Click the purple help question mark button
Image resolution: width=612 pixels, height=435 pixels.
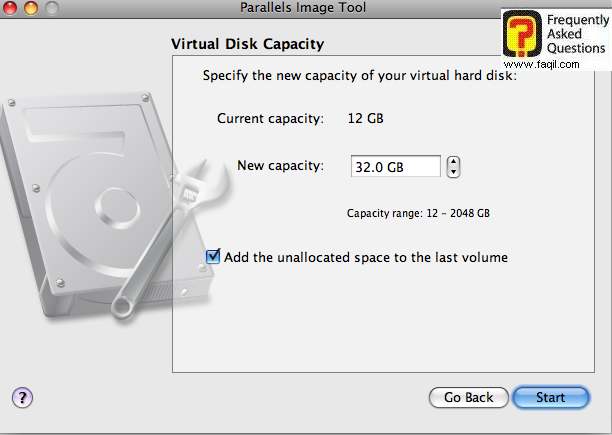pyautogui.click(x=22, y=397)
